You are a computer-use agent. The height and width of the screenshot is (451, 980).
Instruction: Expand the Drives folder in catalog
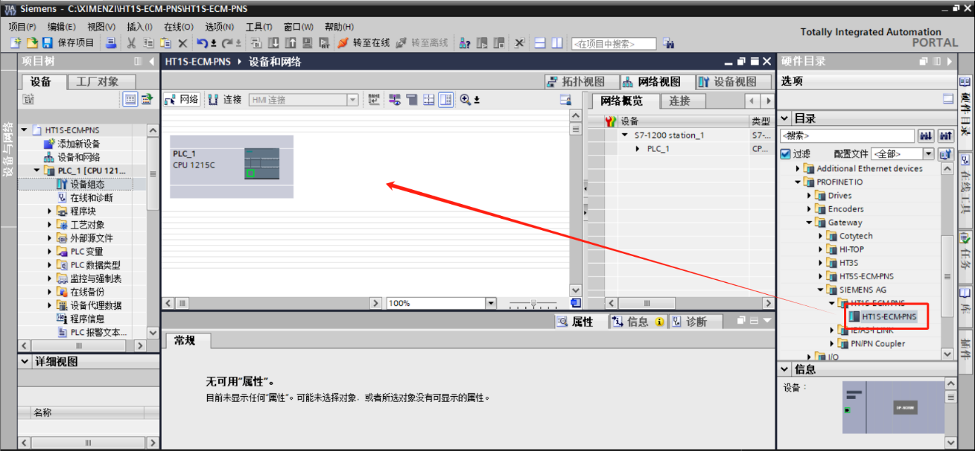(809, 196)
